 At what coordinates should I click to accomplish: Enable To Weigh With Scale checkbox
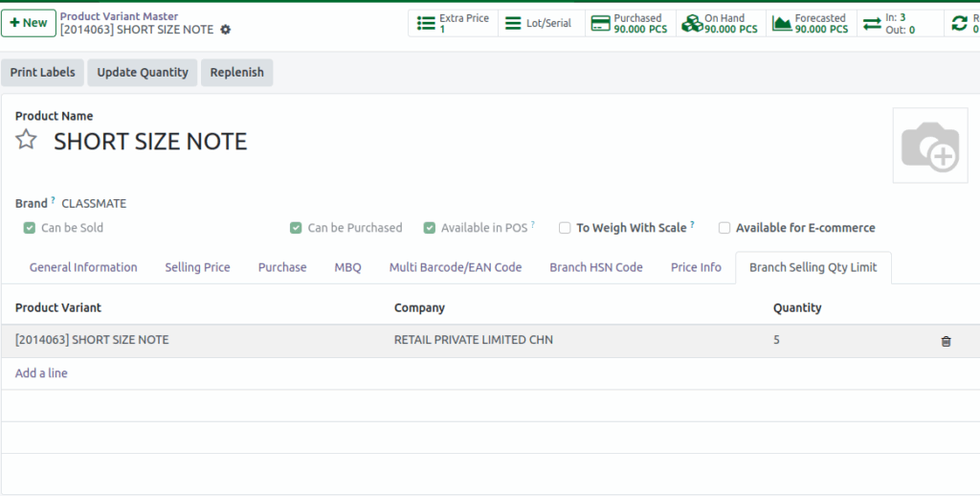click(565, 228)
